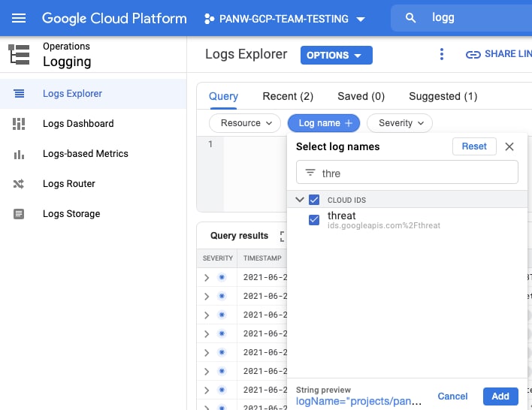This screenshot has width=532, height=410.
Task: Open Logs-based Metrics in sidebar
Action: pos(85,154)
